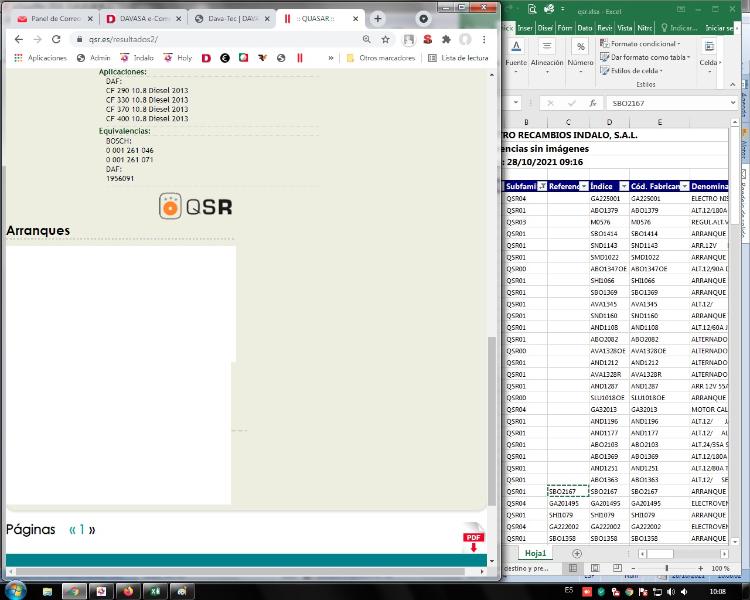The image size is (750, 600).
Task: Expand the Excel formula bar
Action: (x=733, y=103)
